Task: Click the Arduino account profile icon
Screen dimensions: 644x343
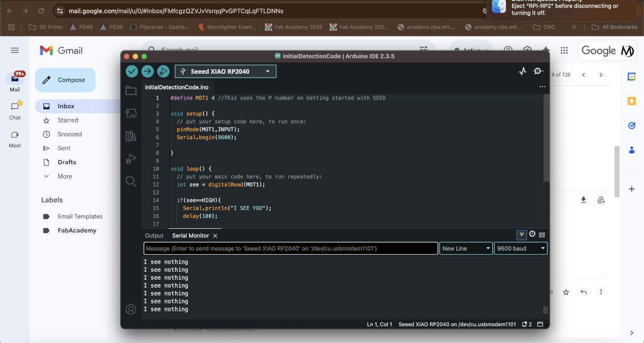Action: coord(131,309)
